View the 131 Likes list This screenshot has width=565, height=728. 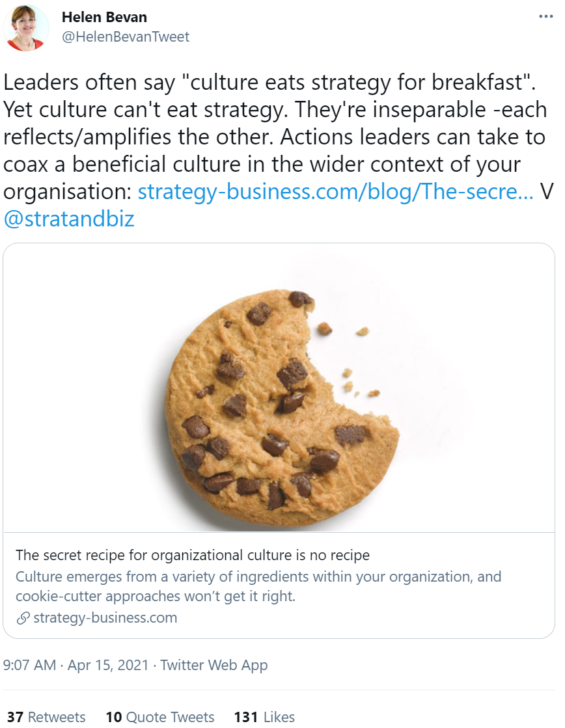264,717
